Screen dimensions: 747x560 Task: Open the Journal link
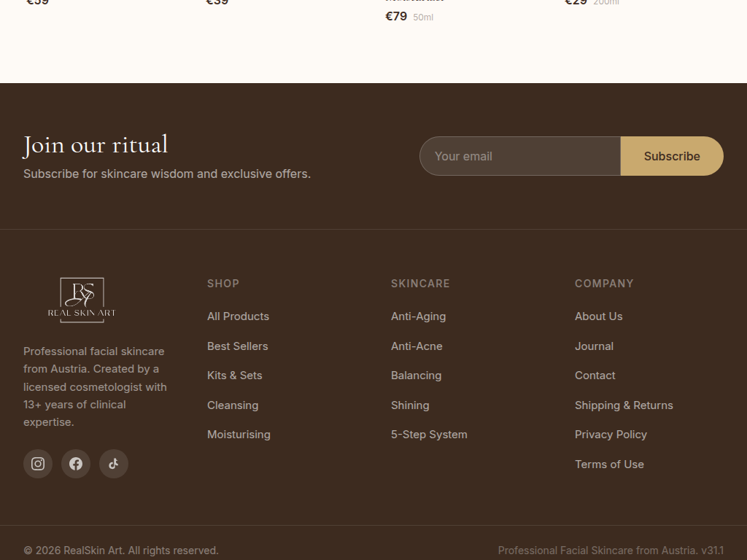coord(594,346)
